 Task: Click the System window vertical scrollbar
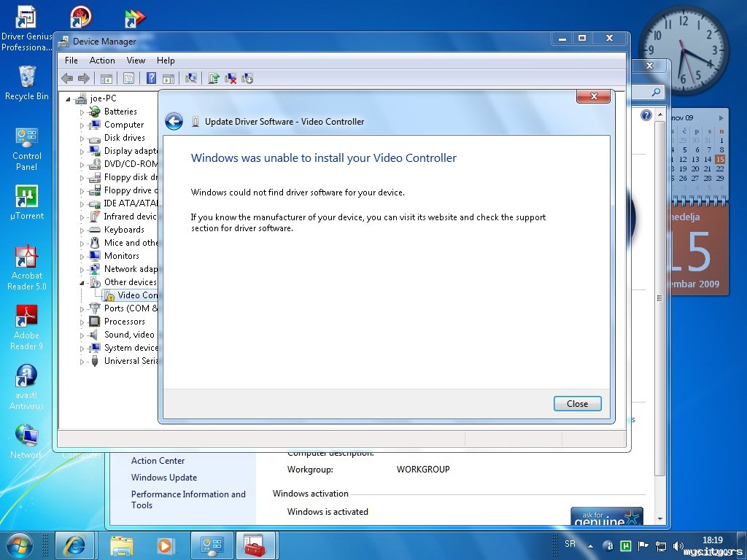pyautogui.click(x=659, y=297)
